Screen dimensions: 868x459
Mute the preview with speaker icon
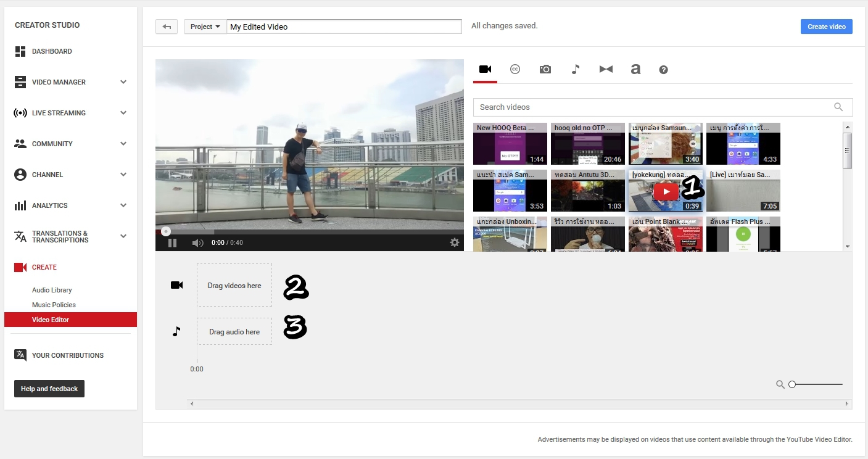(197, 243)
